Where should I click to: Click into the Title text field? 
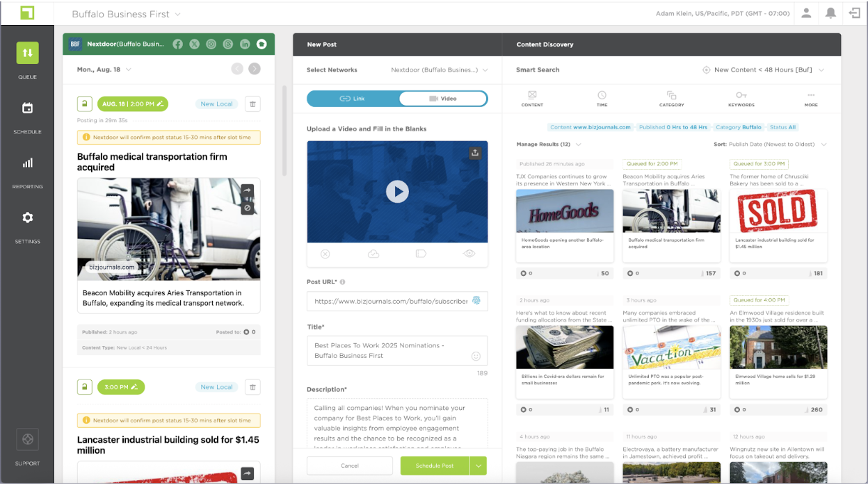click(x=397, y=350)
